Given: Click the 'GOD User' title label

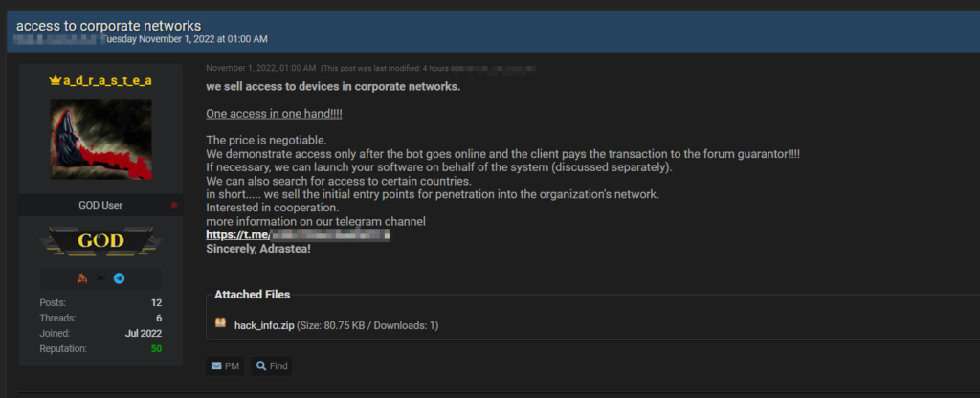Looking at the screenshot, I should point(100,205).
